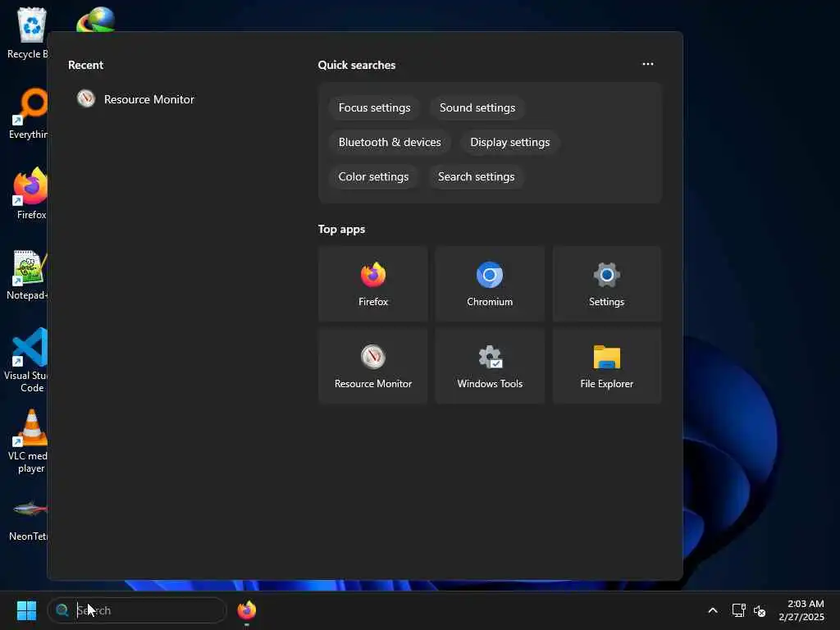Open Resource Monitor tile in Top apps

coord(373,366)
